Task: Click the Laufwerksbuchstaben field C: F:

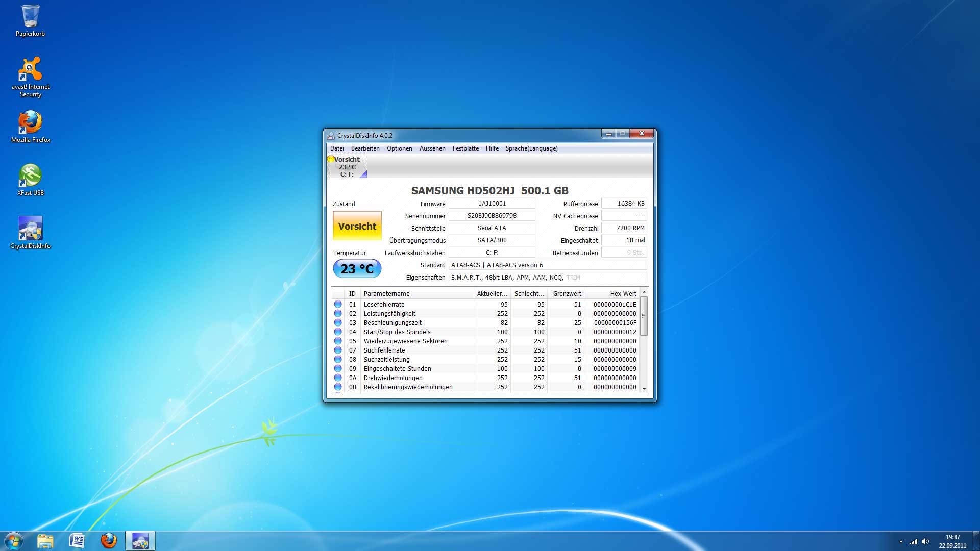Action: (x=492, y=253)
